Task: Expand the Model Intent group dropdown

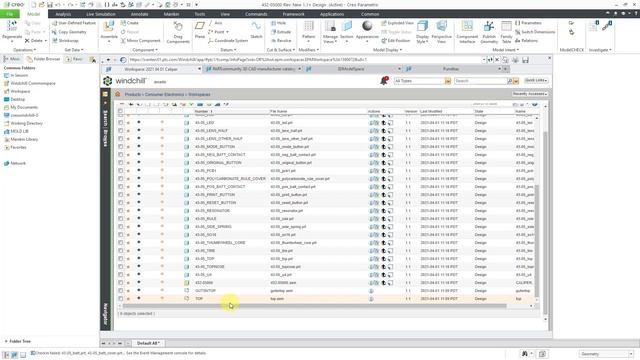Action: click(x=506, y=50)
